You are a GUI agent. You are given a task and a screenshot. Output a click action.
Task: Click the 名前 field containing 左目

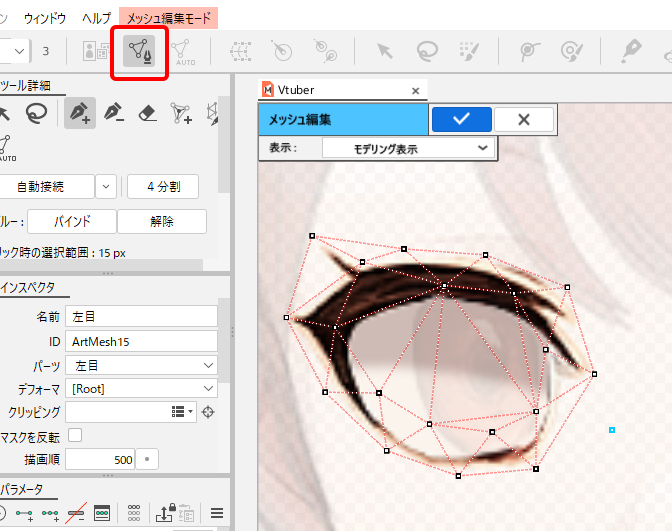142,317
